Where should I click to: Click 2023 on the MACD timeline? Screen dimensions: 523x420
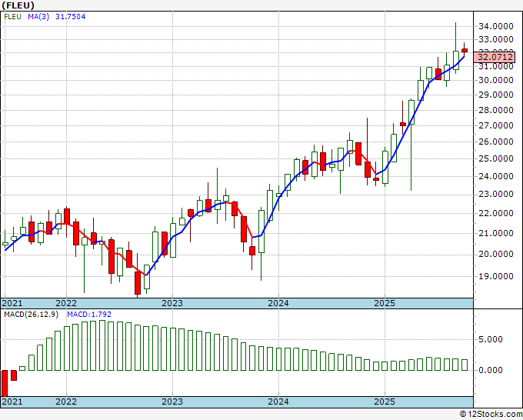point(172,402)
